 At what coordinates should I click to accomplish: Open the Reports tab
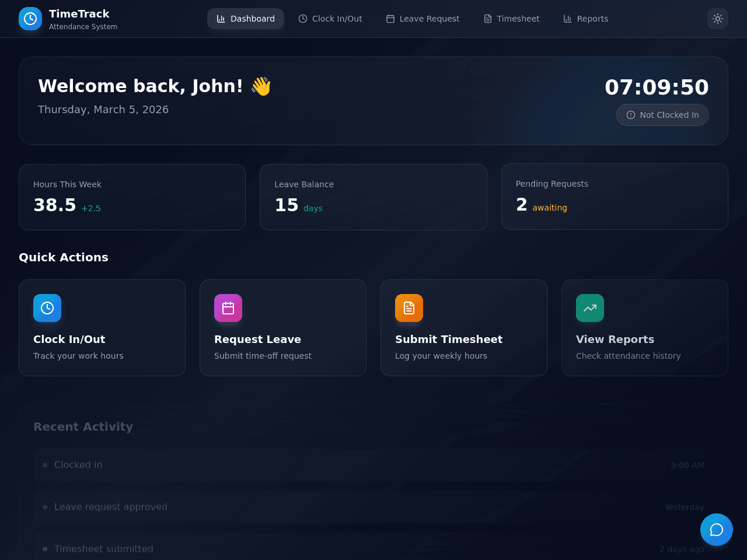pos(586,19)
